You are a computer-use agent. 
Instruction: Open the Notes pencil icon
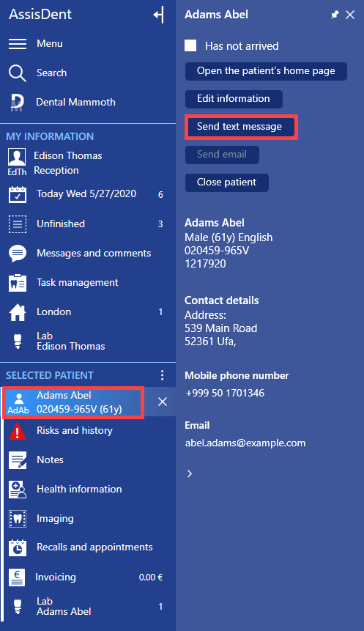18,460
